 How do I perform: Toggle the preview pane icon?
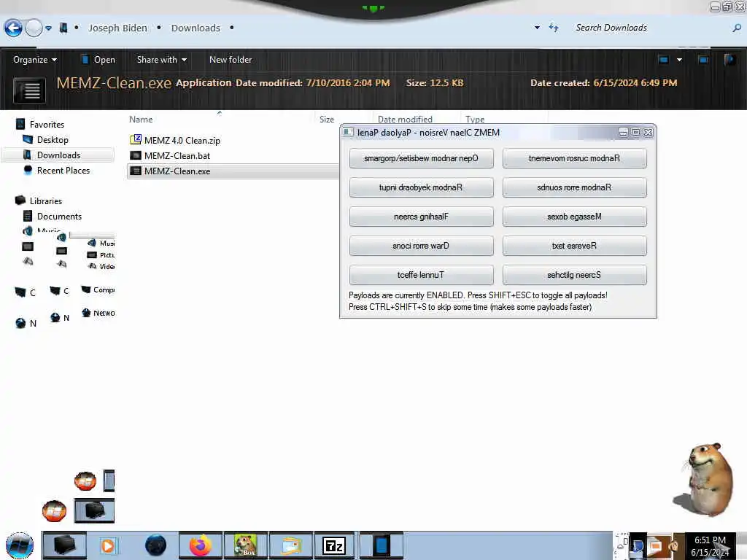point(703,60)
